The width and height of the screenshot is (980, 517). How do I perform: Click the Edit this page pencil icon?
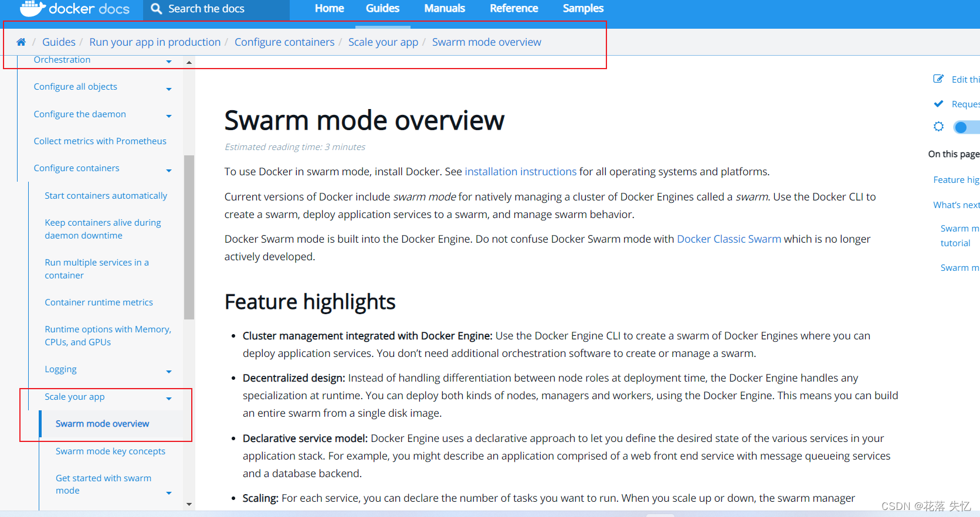pos(938,79)
